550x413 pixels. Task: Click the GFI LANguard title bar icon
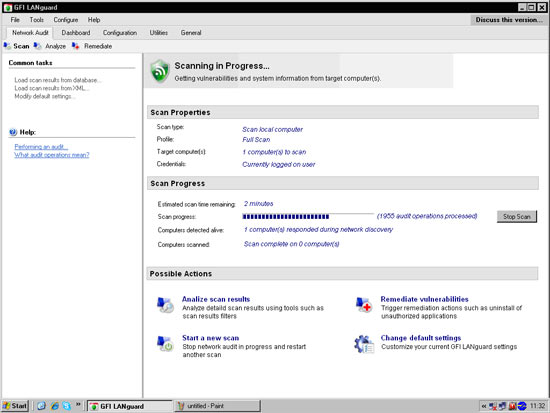tap(7, 7)
